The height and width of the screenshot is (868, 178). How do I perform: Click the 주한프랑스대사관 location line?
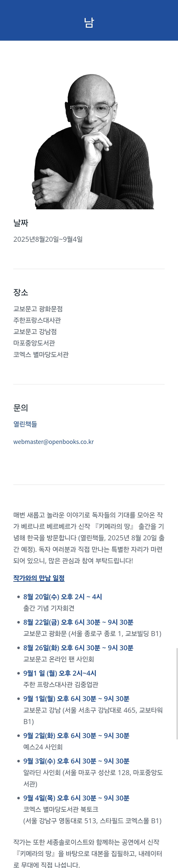coord(37,320)
